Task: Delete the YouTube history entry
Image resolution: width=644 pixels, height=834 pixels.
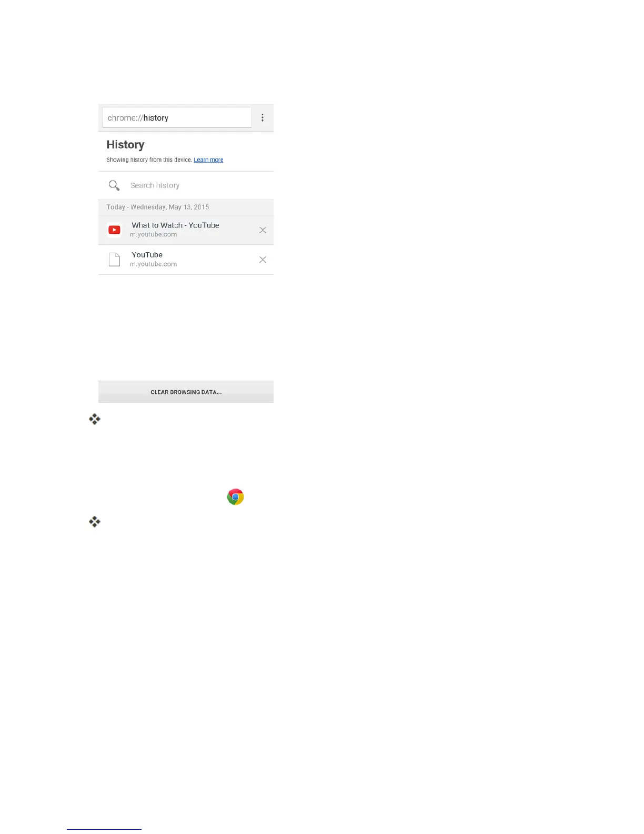Action: (x=263, y=260)
